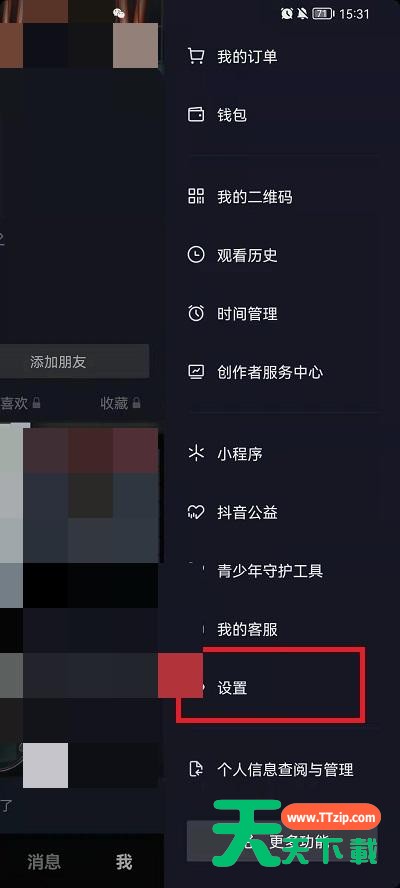This screenshot has width=400, height=888.
Task: Open the 消息 bottom navigation tab
Action: [44, 862]
